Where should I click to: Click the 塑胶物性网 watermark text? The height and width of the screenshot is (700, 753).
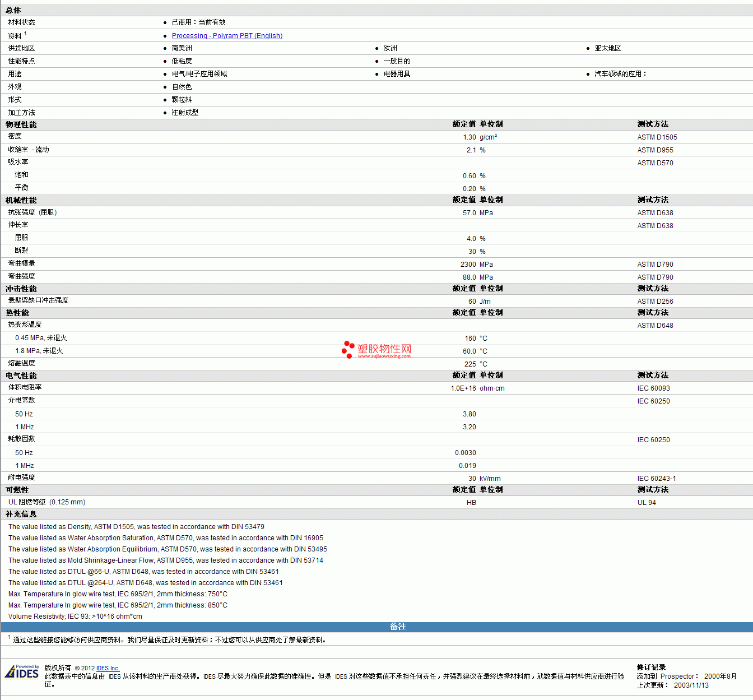(x=384, y=349)
